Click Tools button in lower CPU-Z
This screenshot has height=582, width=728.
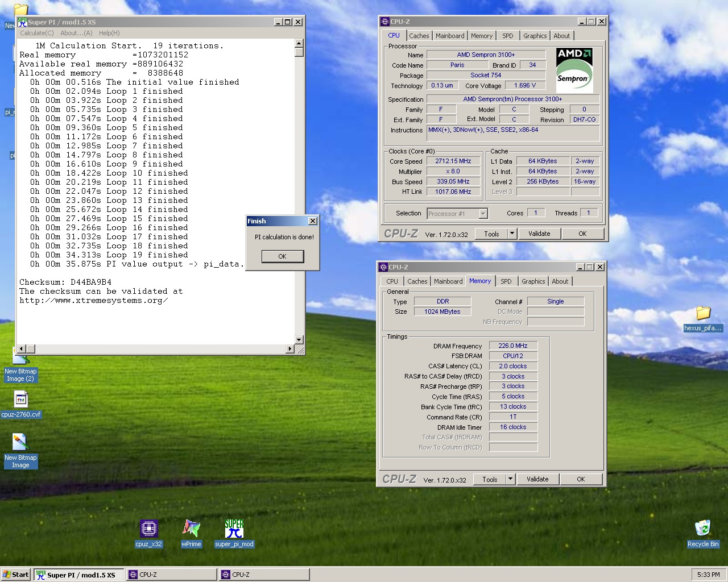click(490, 479)
